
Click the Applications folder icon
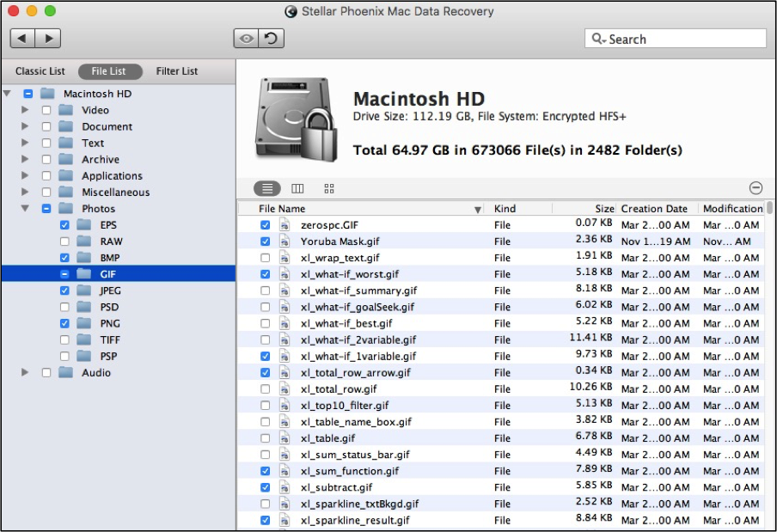(66, 175)
